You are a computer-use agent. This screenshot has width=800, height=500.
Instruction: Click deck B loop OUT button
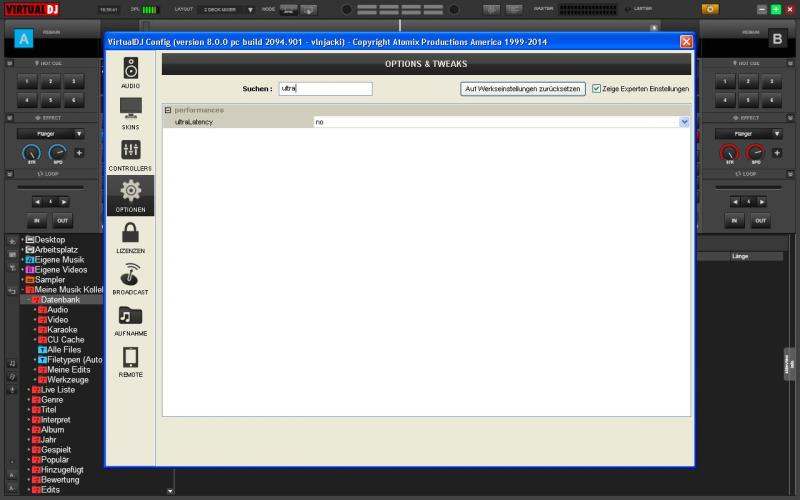[x=761, y=221]
